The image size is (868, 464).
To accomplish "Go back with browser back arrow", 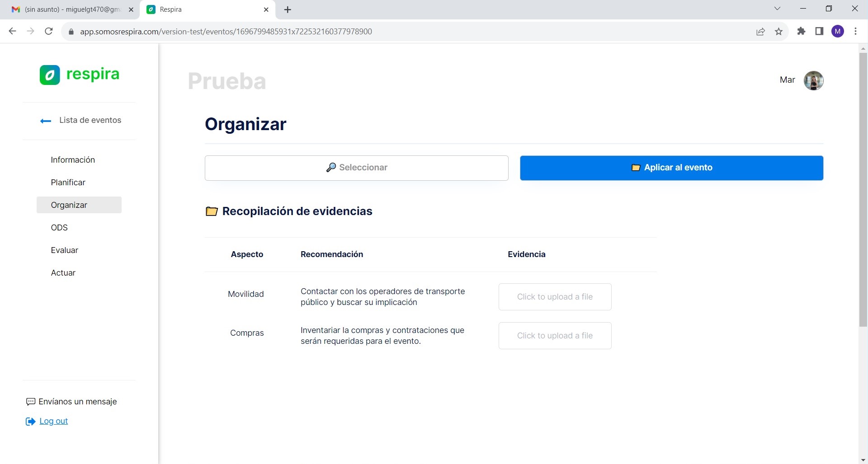I will click(x=13, y=31).
